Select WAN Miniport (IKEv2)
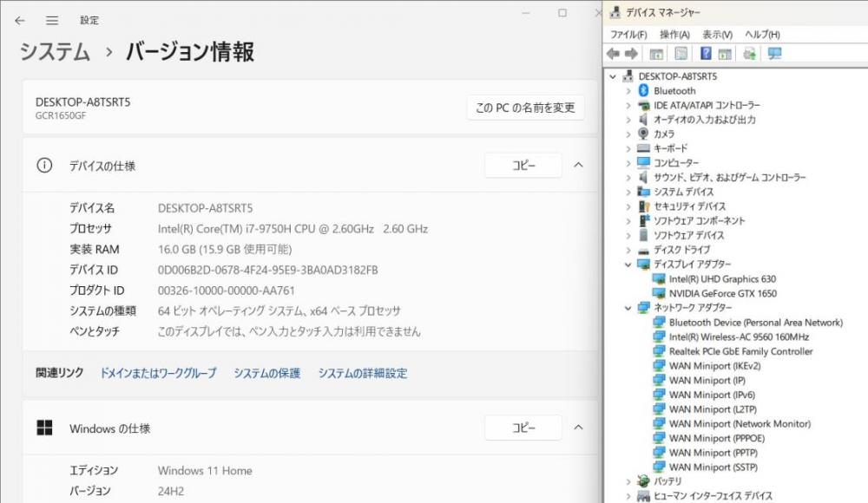 click(714, 365)
